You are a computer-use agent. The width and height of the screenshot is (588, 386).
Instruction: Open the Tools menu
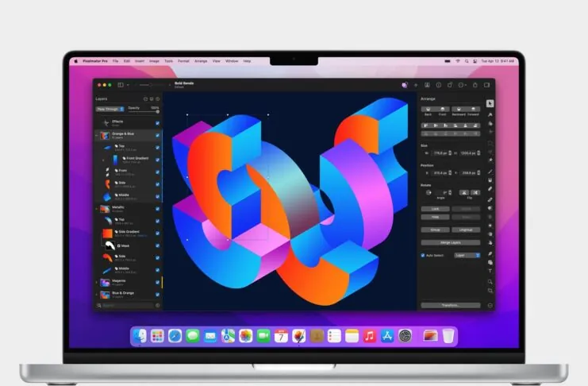pyautogui.click(x=169, y=61)
